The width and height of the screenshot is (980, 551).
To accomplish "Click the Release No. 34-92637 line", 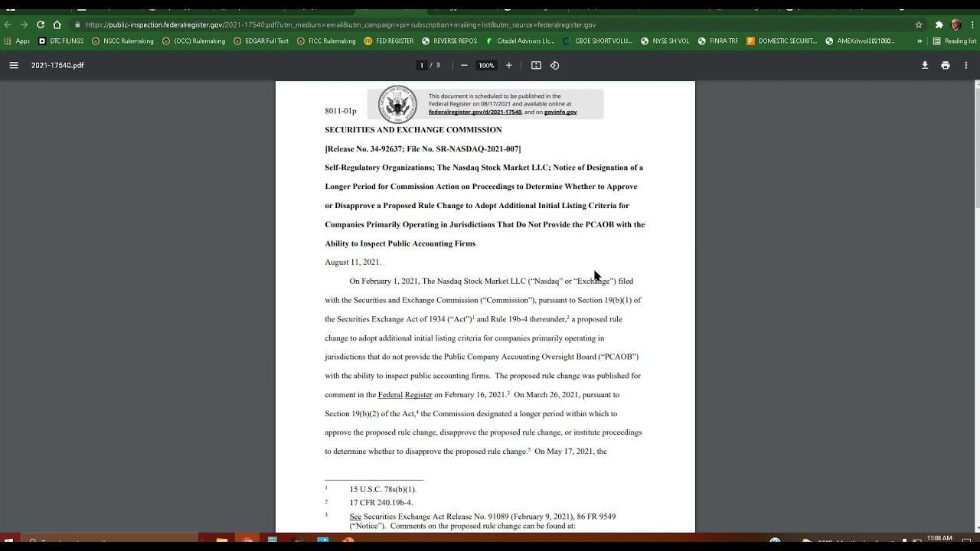I will [423, 148].
